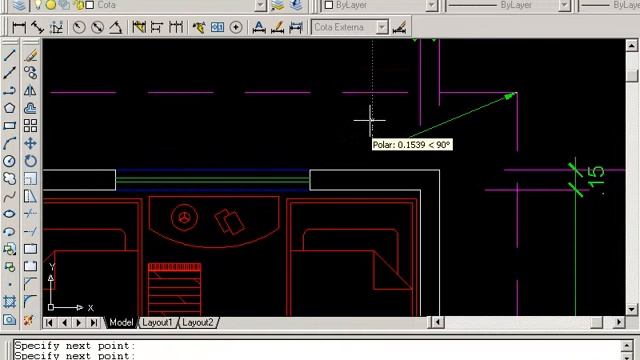Select the Array tool
The height and width of the screenshot is (360, 640).
click(x=31, y=126)
